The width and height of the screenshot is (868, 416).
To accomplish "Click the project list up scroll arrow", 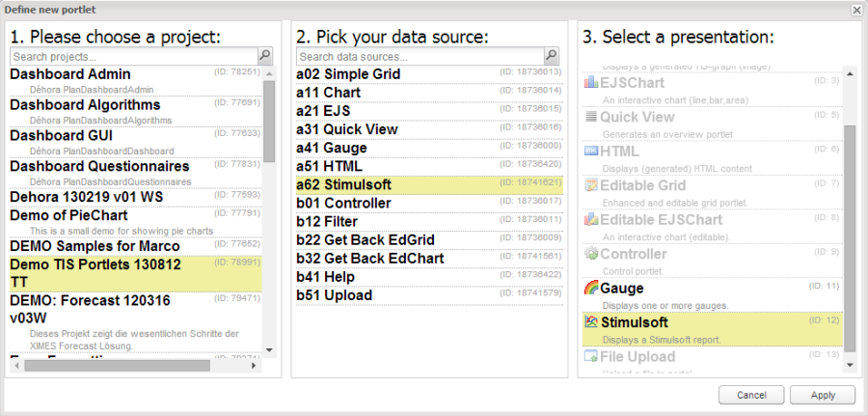I will [269, 73].
